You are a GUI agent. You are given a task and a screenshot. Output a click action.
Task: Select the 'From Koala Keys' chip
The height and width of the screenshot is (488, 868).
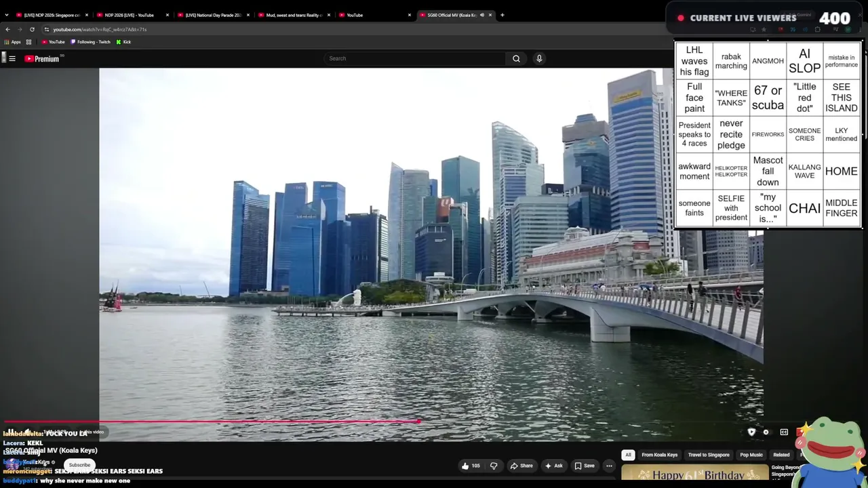click(660, 455)
